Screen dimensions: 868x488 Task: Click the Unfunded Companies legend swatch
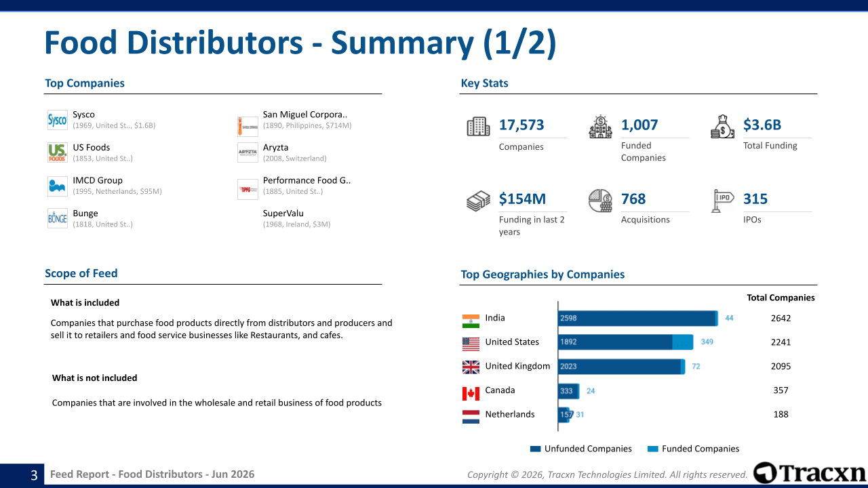pos(536,449)
